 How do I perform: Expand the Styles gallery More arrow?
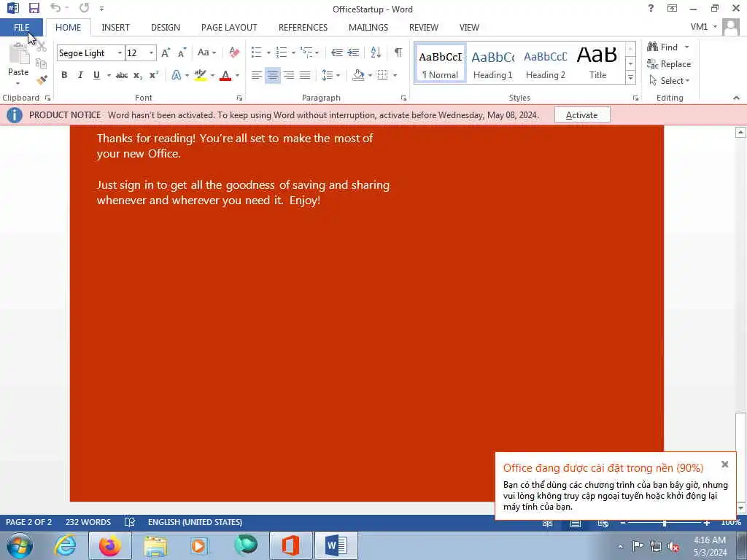[x=631, y=77]
